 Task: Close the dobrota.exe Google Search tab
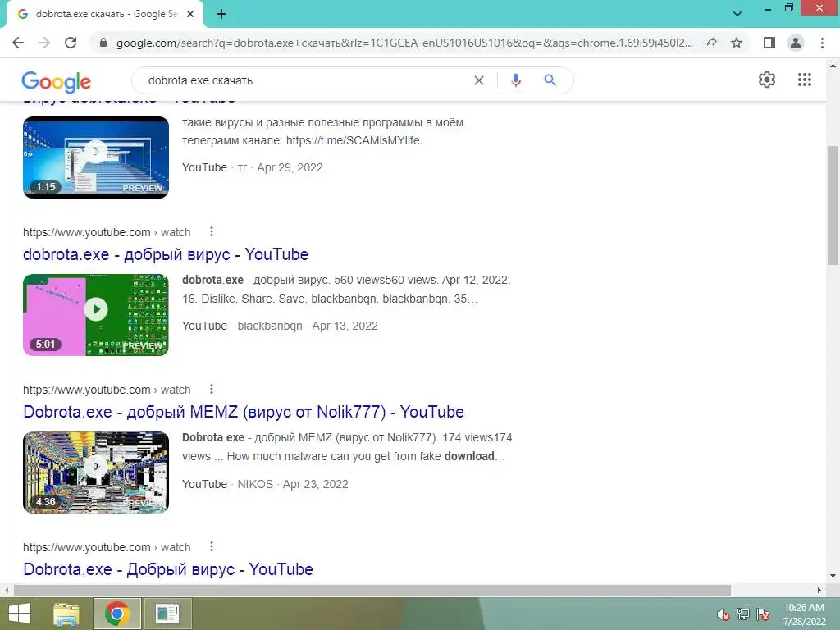click(x=190, y=14)
